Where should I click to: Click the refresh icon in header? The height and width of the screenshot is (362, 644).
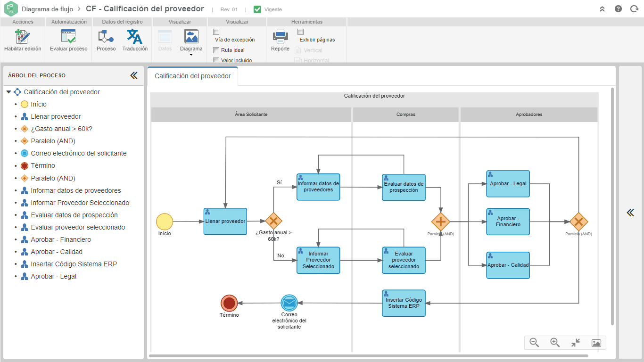click(634, 9)
